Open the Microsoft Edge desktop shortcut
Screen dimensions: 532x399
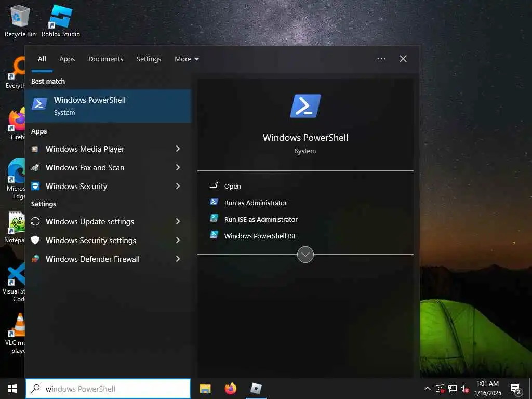[x=16, y=179]
